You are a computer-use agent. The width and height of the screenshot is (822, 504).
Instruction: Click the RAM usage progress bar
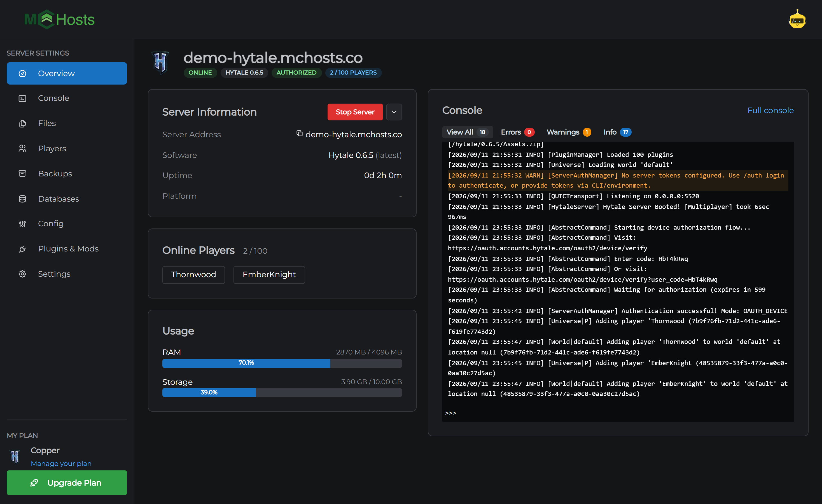coord(282,363)
